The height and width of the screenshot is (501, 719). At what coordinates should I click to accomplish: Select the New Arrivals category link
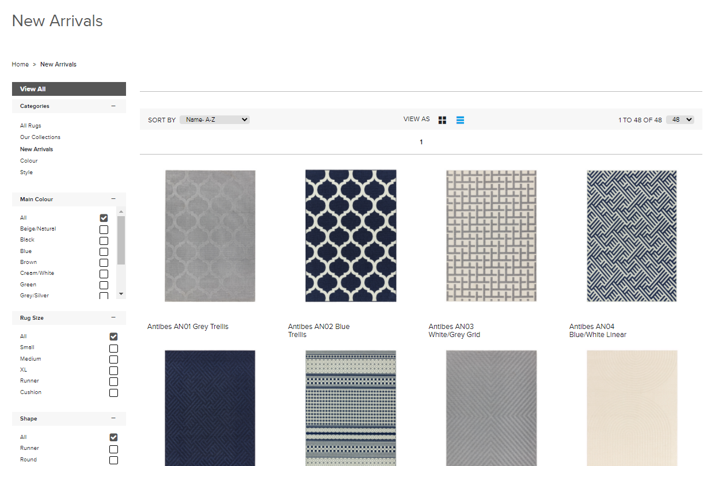pos(36,149)
